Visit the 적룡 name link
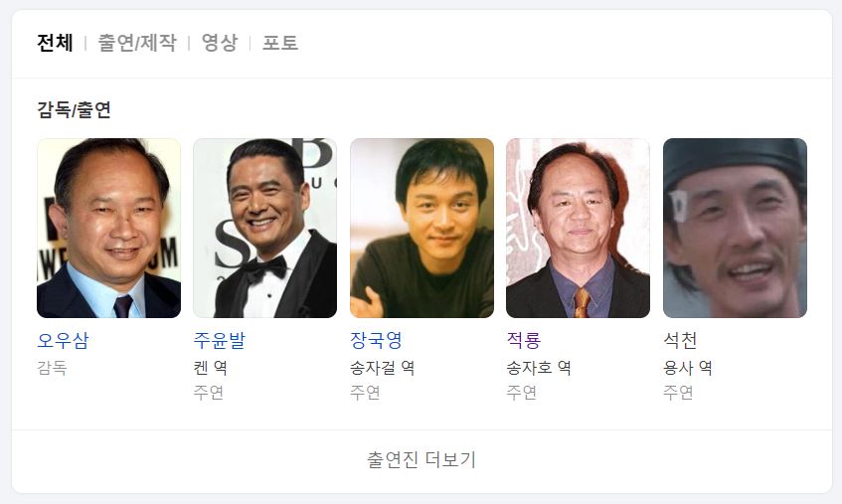842x504 pixels. pos(524,340)
